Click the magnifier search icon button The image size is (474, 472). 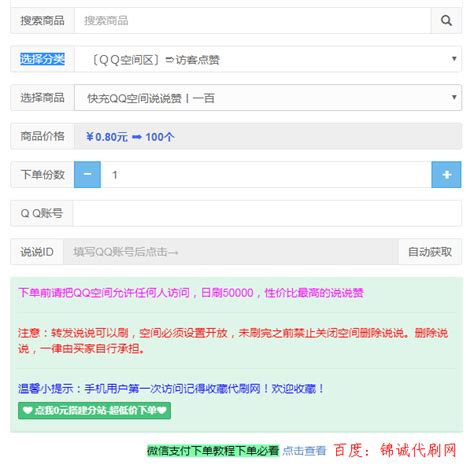446,21
